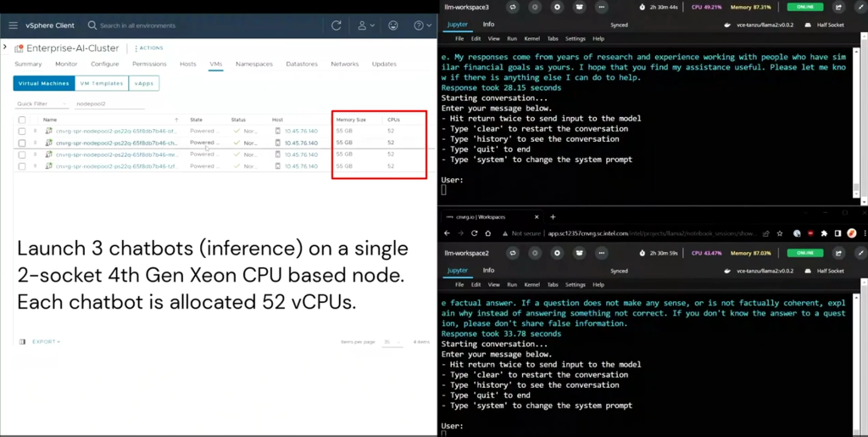
Task: Open the File menu in llm-workspace3 Jupyter
Action: (x=459, y=39)
